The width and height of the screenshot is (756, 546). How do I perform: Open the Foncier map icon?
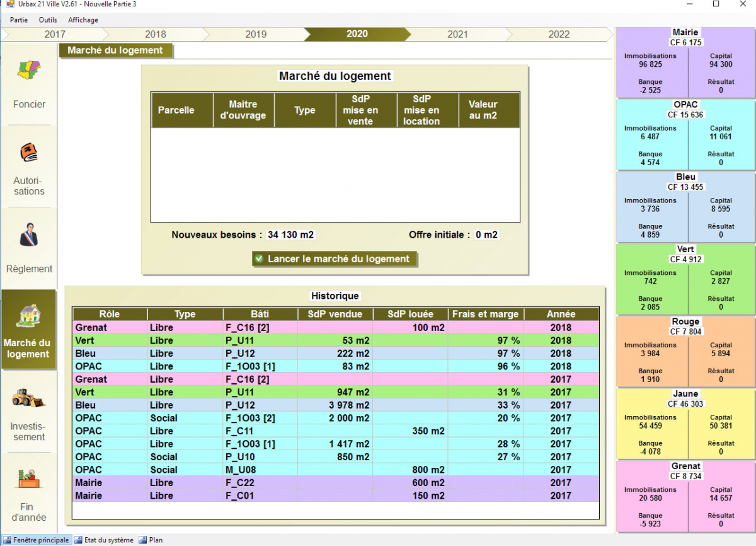point(29,71)
